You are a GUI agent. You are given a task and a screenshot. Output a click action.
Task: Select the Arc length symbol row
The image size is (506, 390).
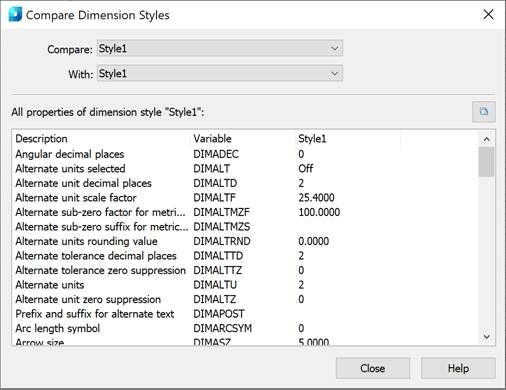coord(245,328)
